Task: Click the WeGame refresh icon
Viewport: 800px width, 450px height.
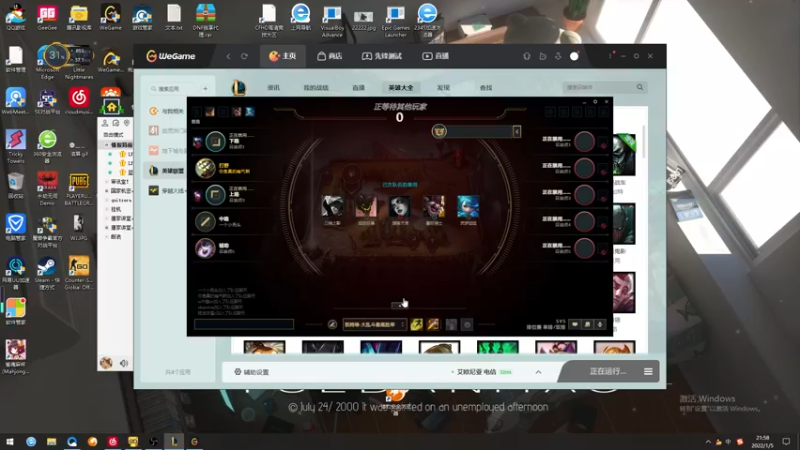Action: [244, 56]
